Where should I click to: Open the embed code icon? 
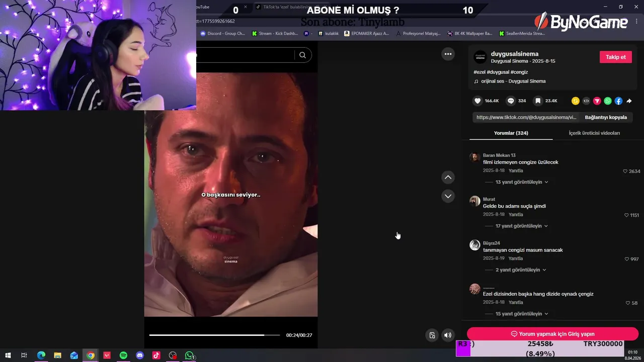click(586, 101)
